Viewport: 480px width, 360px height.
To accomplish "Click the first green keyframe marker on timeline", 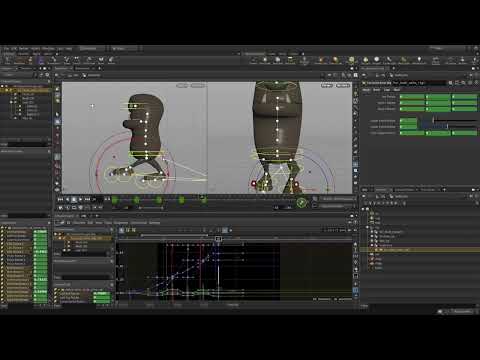I will click(x=115, y=200).
